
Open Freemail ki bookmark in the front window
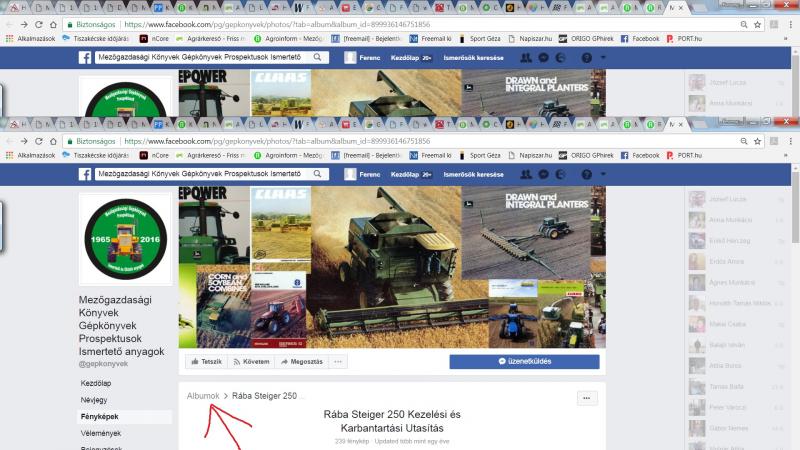(x=431, y=156)
